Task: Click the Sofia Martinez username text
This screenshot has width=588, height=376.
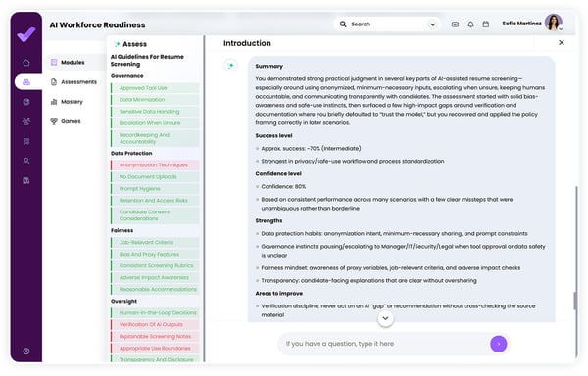Action: click(x=521, y=23)
